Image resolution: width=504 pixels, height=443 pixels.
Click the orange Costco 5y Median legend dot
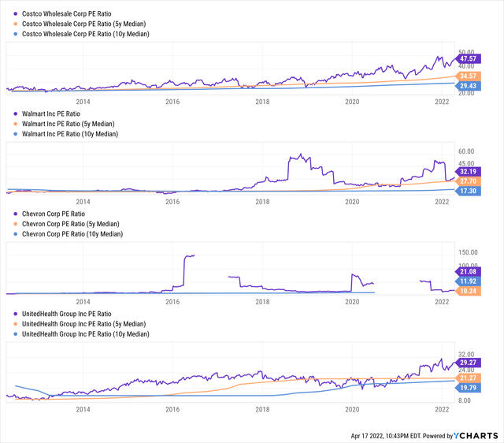click(x=9, y=24)
